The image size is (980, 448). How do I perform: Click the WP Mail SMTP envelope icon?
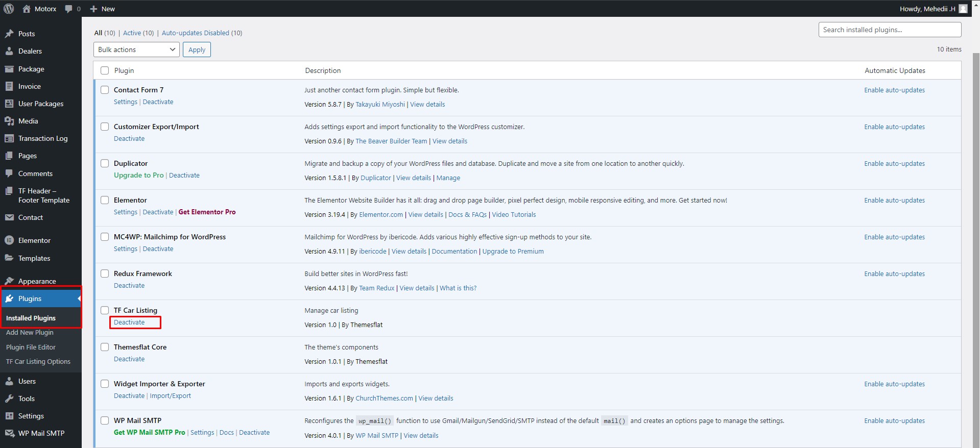9,433
